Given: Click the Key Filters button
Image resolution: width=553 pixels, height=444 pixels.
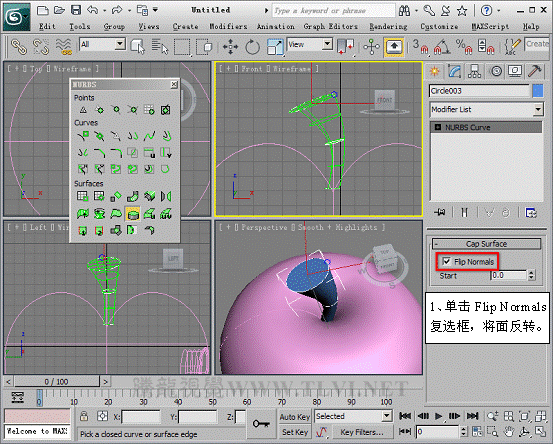Looking at the screenshot, I should click(x=361, y=432).
